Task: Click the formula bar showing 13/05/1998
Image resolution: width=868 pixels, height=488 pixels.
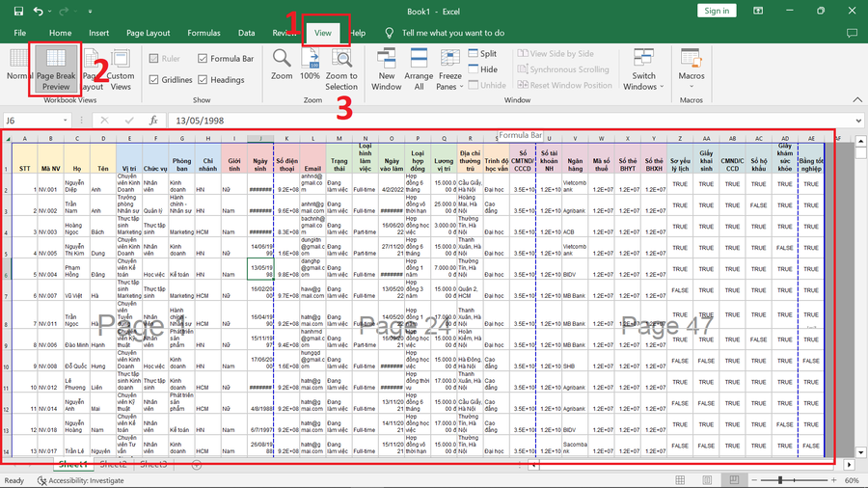Action: [509, 120]
